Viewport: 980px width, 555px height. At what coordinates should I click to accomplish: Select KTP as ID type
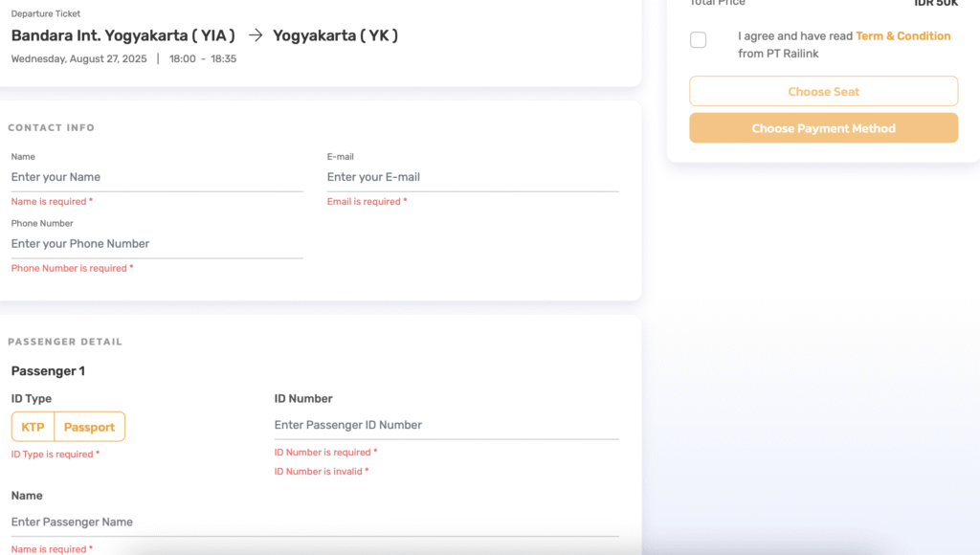[33, 427]
